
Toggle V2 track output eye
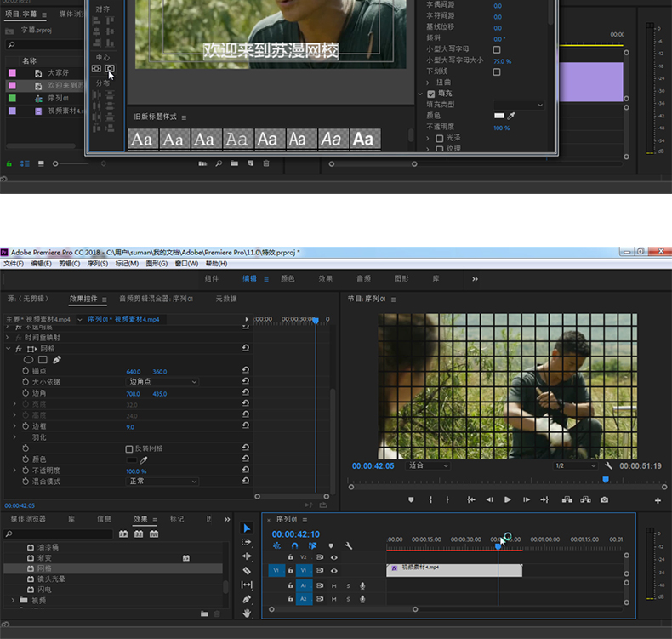point(333,557)
